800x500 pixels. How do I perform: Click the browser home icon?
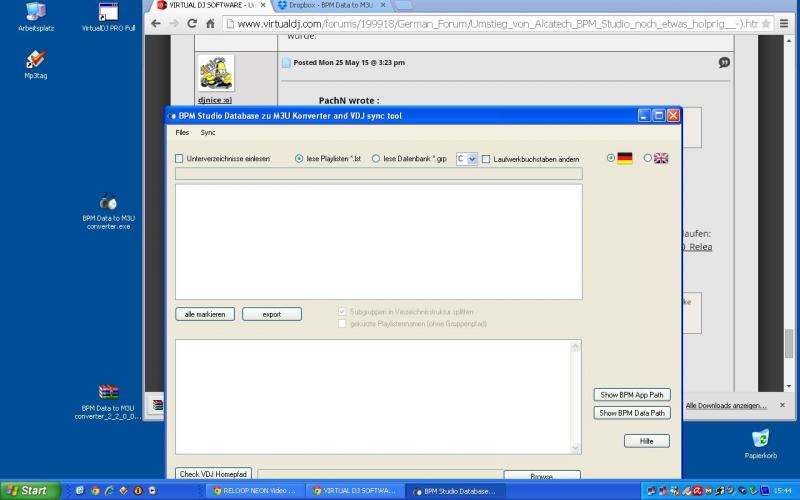(x=210, y=23)
